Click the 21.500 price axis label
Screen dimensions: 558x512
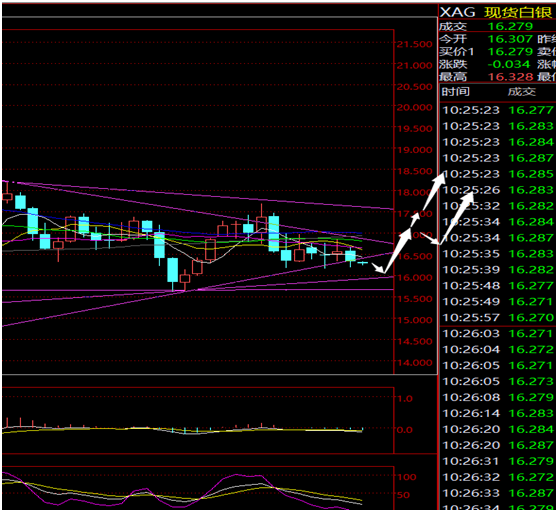pos(415,44)
